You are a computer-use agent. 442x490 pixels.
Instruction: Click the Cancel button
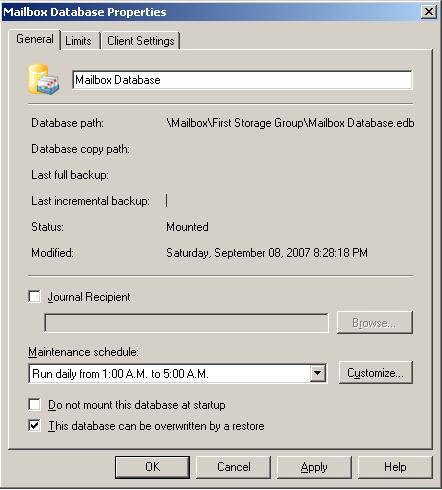(234, 467)
